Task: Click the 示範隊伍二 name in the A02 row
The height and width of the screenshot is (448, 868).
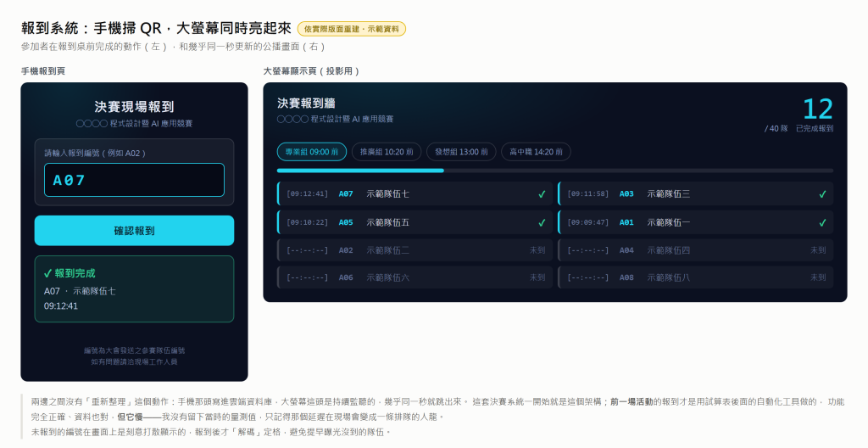Action: (387, 250)
